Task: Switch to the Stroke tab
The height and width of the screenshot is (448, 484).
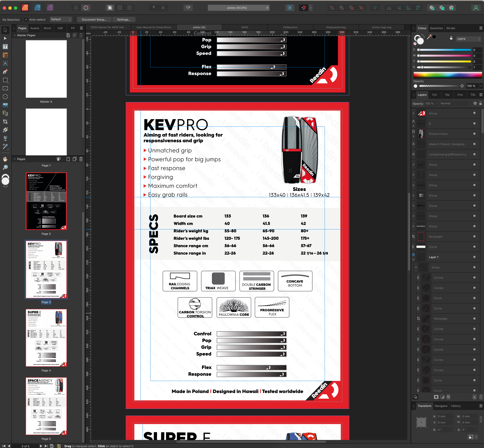Action: (x=451, y=28)
